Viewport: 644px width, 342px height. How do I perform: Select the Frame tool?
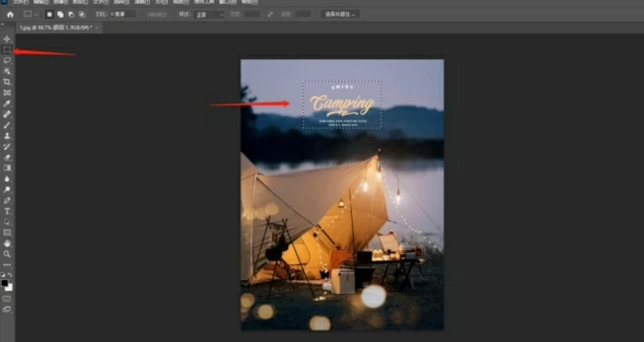point(7,93)
